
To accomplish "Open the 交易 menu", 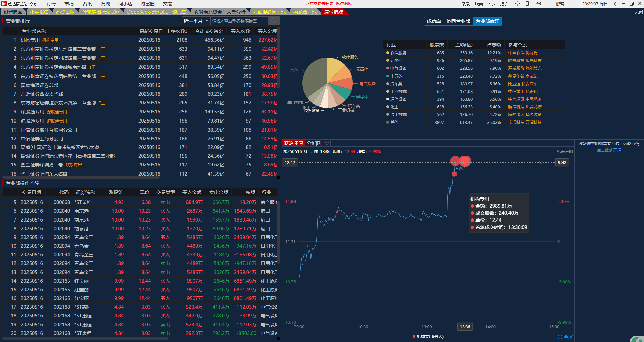I will pos(168,4).
